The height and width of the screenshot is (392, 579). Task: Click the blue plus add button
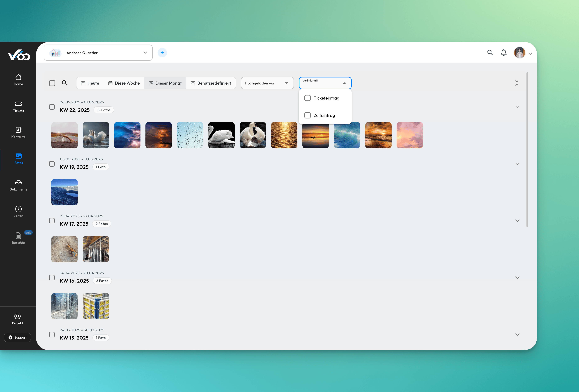pos(162,52)
